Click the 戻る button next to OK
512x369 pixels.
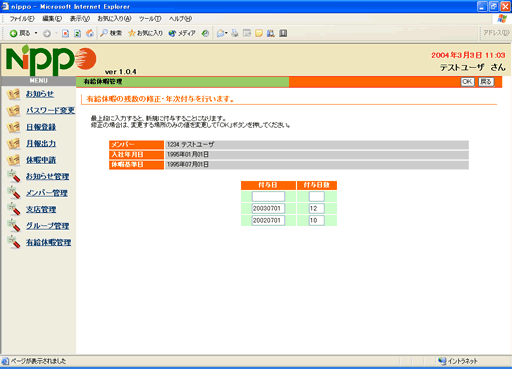[x=486, y=82]
